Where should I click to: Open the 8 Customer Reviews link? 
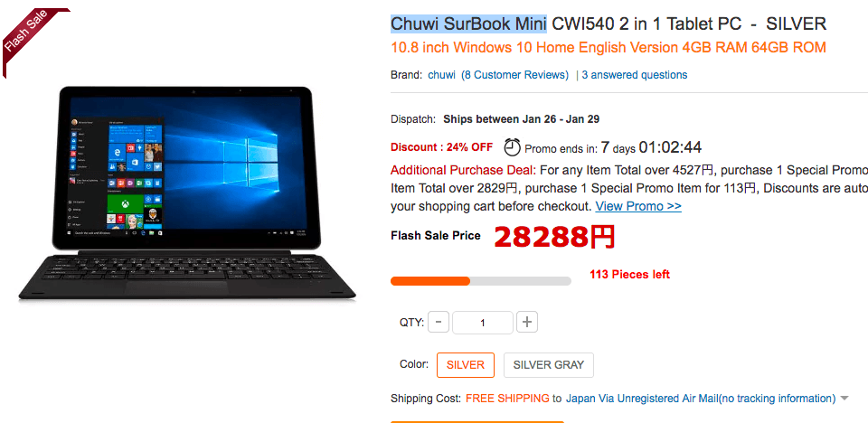tap(514, 75)
